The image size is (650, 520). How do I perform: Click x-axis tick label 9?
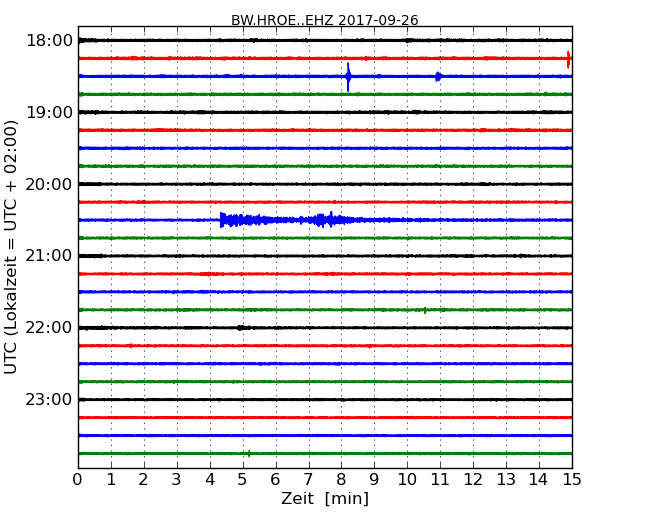[x=374, y=480]
